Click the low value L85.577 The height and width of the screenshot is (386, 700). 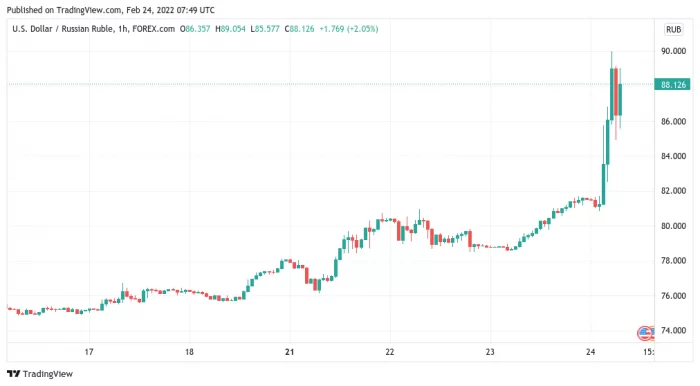[265, 29]
